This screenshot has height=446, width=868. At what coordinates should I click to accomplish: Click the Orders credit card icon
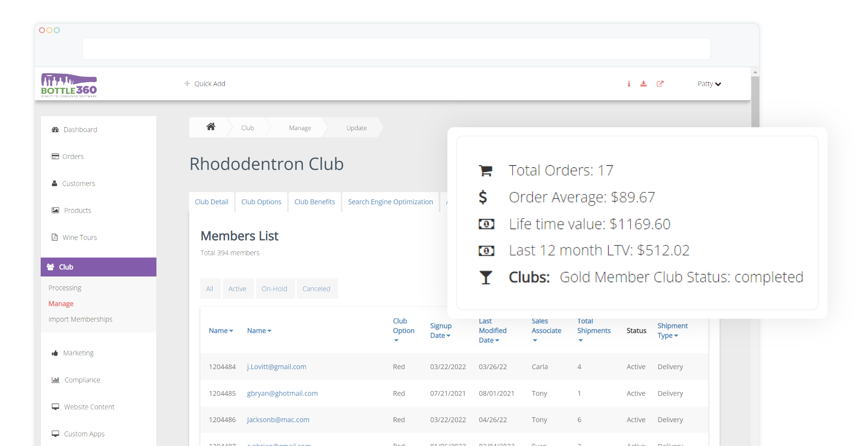pos(55,156)
